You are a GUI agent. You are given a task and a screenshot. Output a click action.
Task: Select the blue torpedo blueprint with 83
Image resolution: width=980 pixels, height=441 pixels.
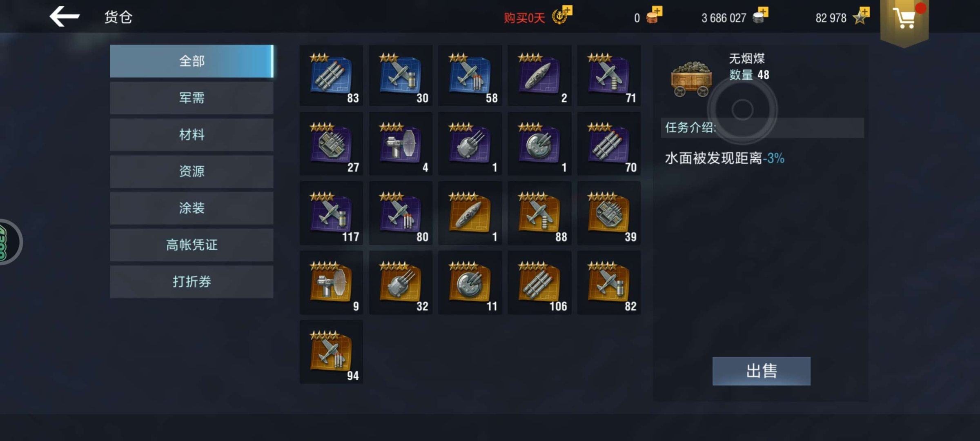(331, 76)
